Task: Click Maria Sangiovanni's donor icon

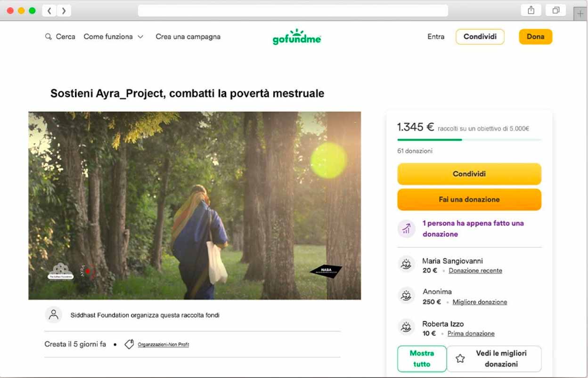Action: [x=406, y=265]
